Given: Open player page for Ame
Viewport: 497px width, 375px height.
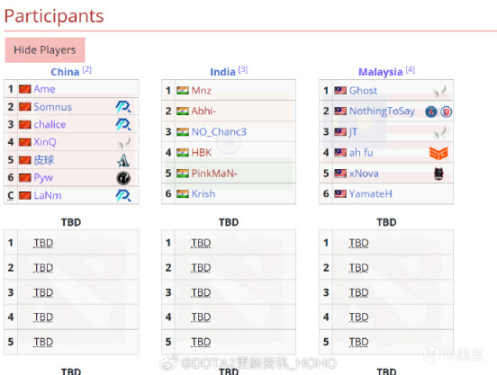Looking at the screenshot, I should (x=44, y=89).
